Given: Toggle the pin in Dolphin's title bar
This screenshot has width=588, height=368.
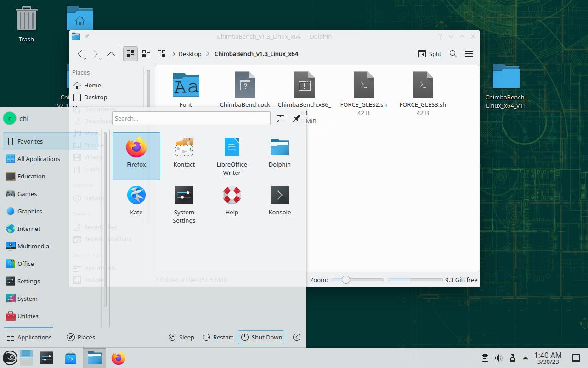Looking at the screenshot, I should 87,36.
